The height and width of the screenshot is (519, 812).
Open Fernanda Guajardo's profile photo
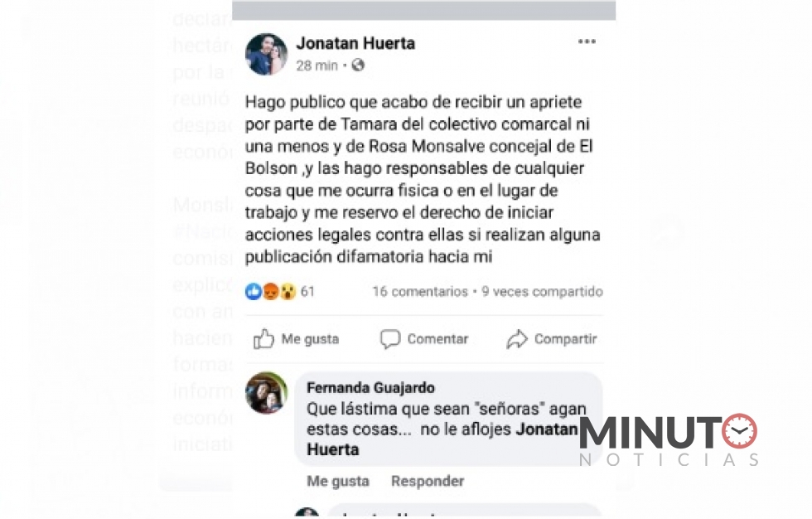(266, 393)
